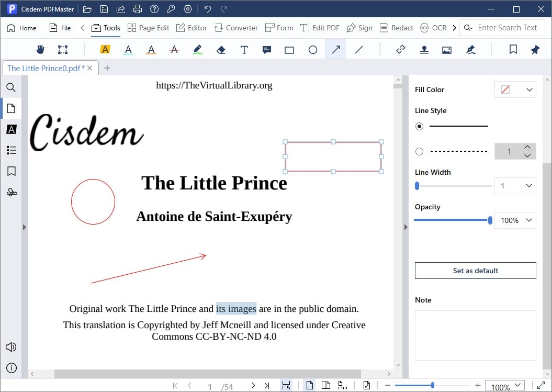Select the Line drawing tool
The height and width of the screenshot is (392, 552).
tap(359, 49)
